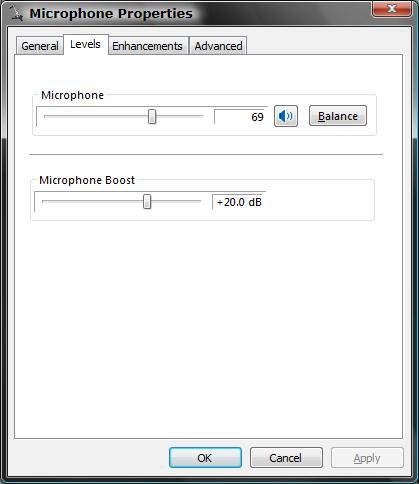
Task: Click the Cancel button
Action: tap(286, 458)
